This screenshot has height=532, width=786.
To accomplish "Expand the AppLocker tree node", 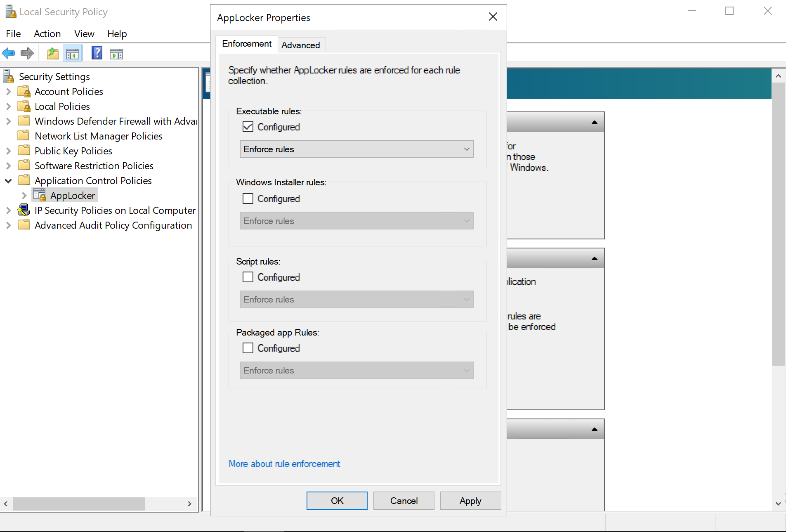I will click(x=24, y=196).
